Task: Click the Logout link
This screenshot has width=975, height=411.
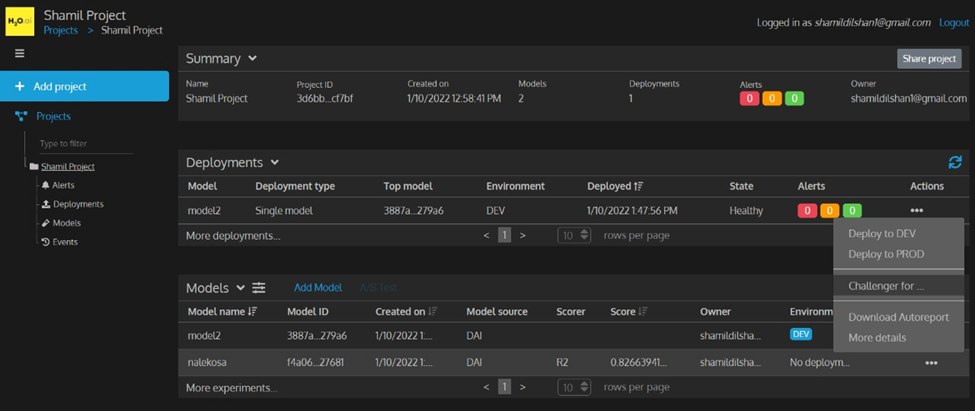Action: point(953,22)
